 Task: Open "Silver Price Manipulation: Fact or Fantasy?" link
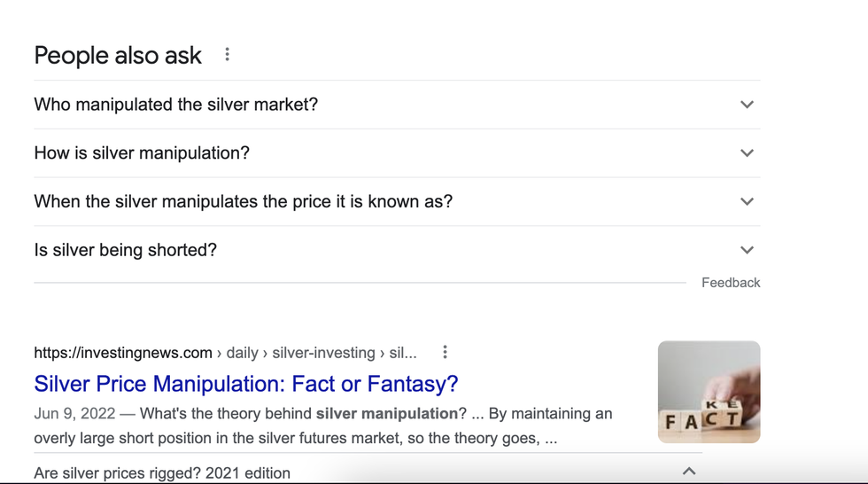pyautogui.click(x=246, y=384)
